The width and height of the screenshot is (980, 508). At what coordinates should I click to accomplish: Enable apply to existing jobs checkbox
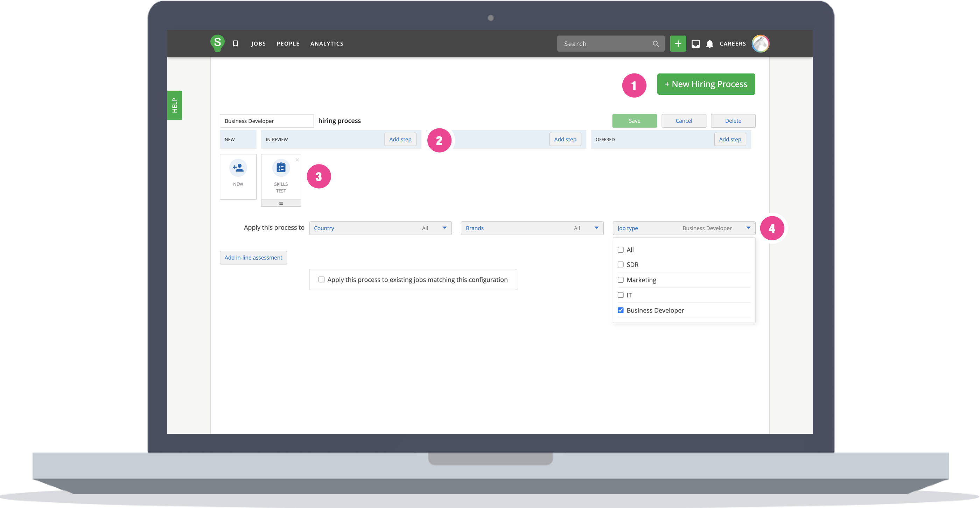(x=321, y=280)
